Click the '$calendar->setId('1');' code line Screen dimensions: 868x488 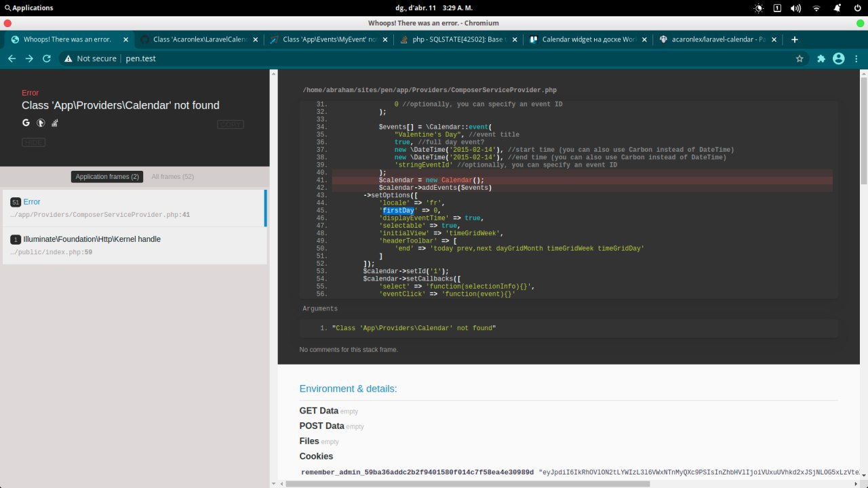(406, 271)
